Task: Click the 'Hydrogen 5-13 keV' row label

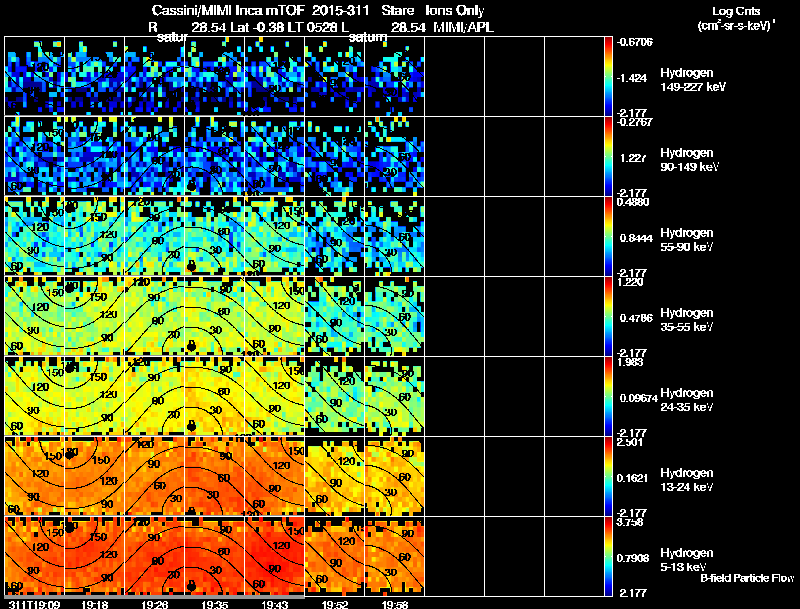Action: (687, 560)
